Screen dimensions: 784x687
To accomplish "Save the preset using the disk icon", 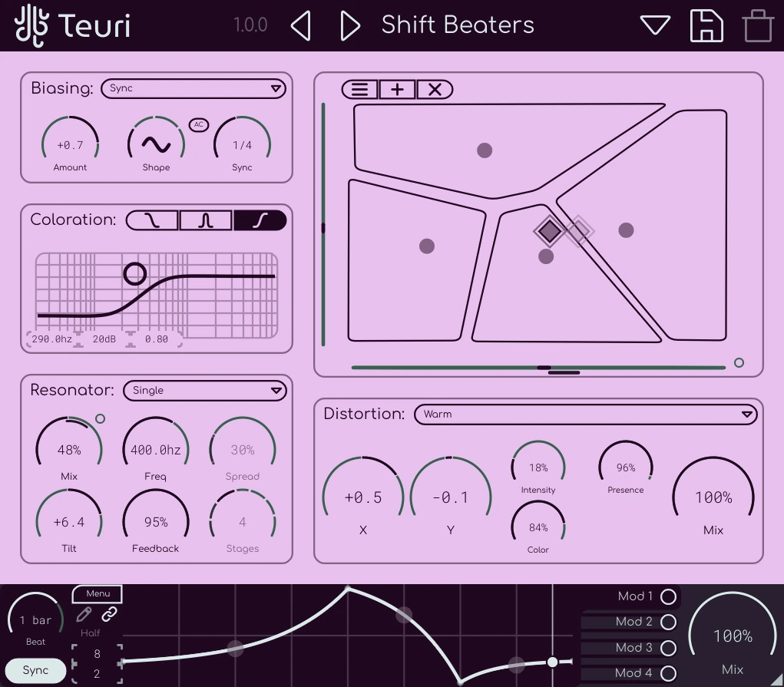I will point(706,25).
